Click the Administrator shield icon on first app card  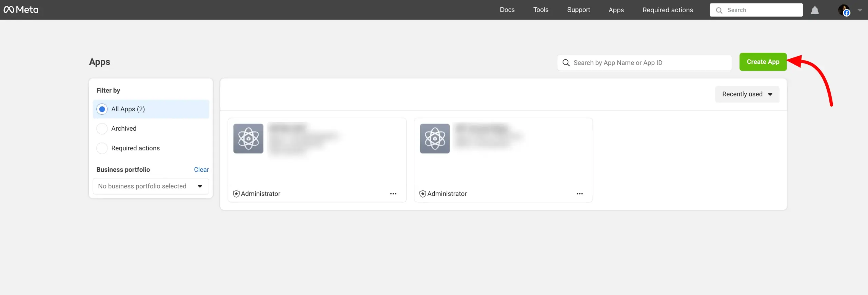pos(236,194)
